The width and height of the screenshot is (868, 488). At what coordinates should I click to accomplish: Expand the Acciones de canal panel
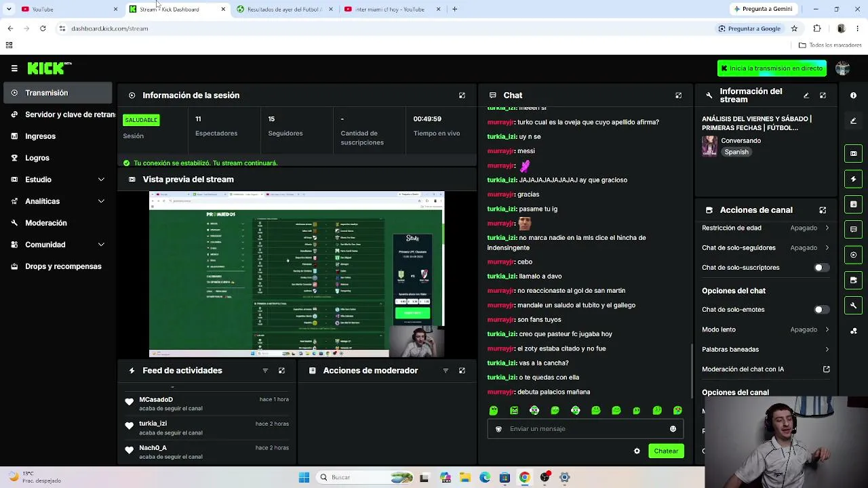(823, 210)
